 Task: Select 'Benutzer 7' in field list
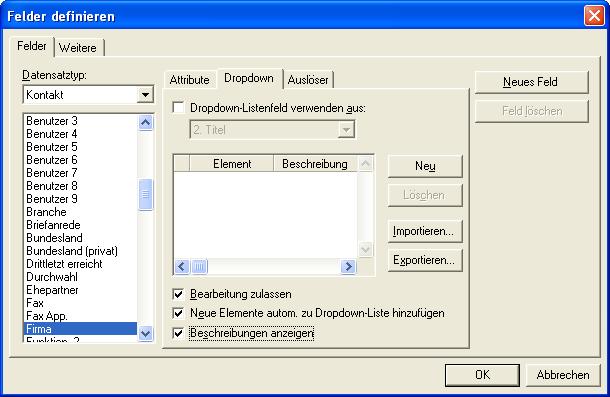(80, 173)
